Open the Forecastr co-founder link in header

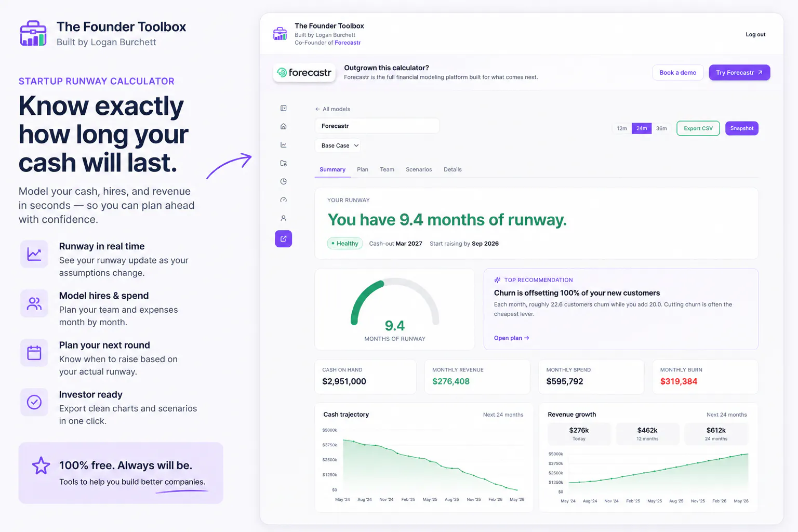[x=348, y=43]
